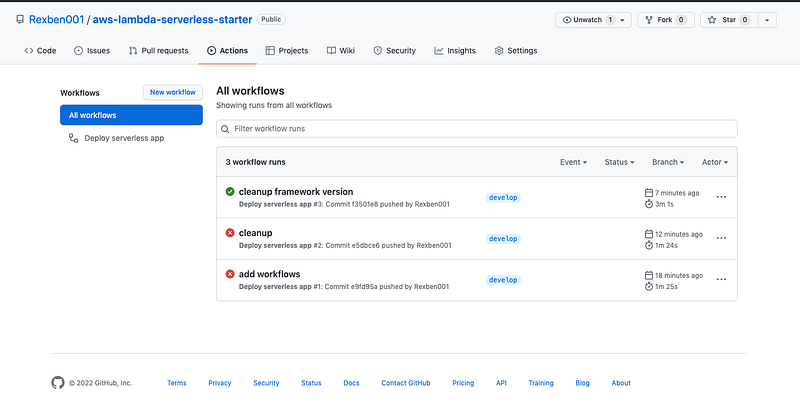Open the Pull requests tab
This screenshot has height=407, width=800.
coord(158,50)
